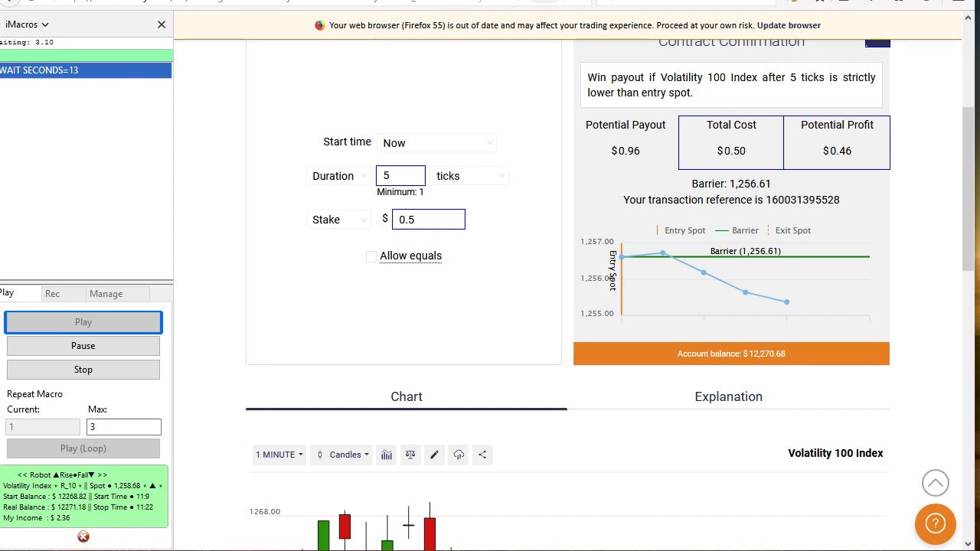Image resolution: width=980 pixels, height=551 pixels.
Task: Select the Chart tab
Action: (407, 396)
